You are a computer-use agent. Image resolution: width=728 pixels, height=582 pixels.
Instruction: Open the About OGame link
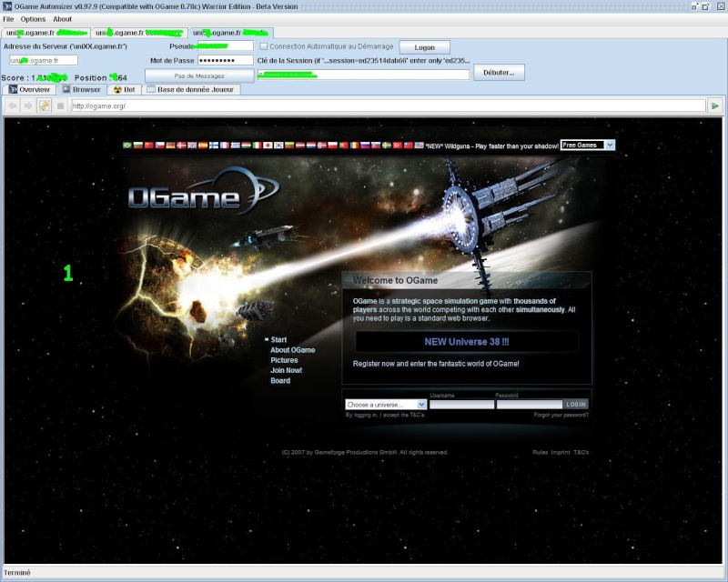(292, 350)
